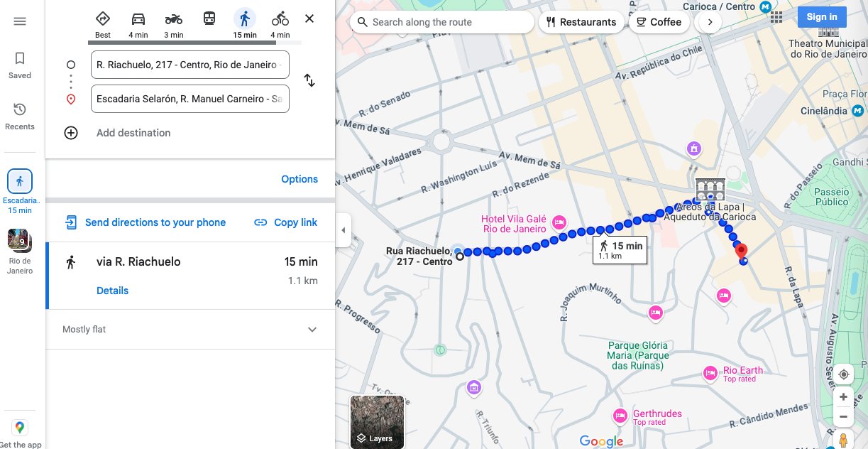This screenshot has width=868, height=449.
Task: Open Layers satellite view thumbnail
Action: (x=377, y=422)
